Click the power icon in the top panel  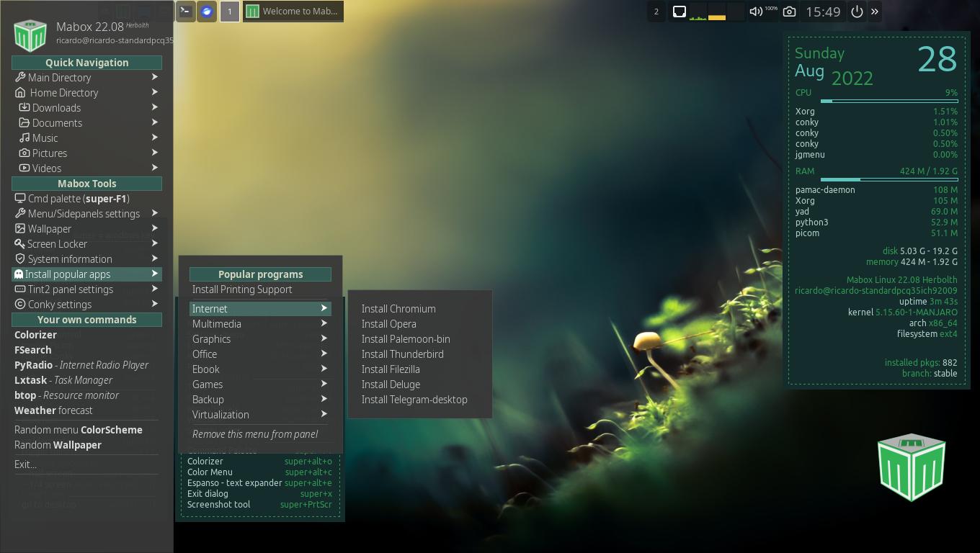point(857,12)
